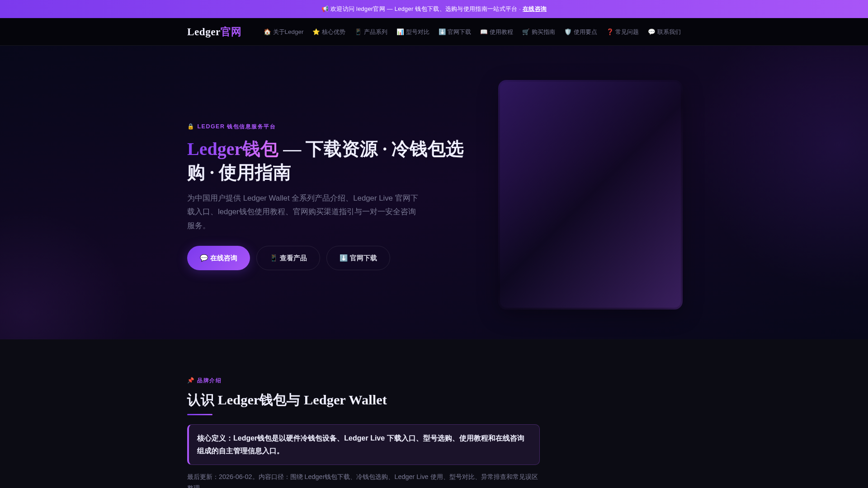Click the speech bubble icon in 在线咨询 button

pos(204,258)
